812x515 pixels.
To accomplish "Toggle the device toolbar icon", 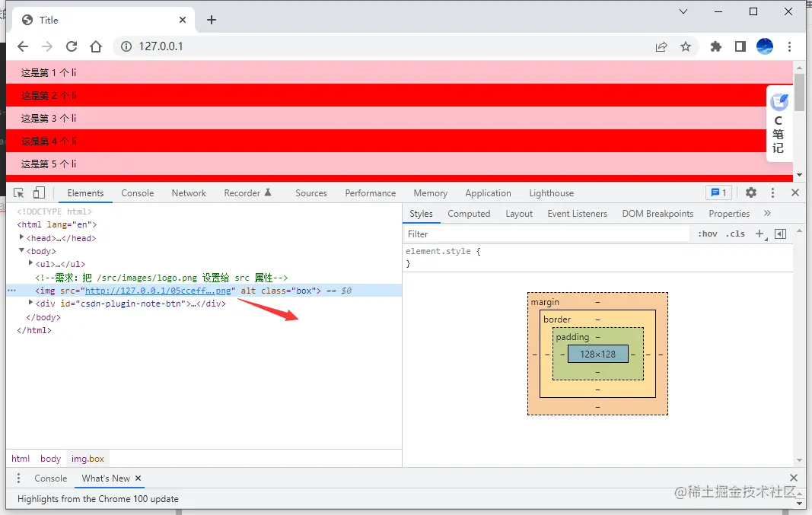I will (x=39, y=193).
